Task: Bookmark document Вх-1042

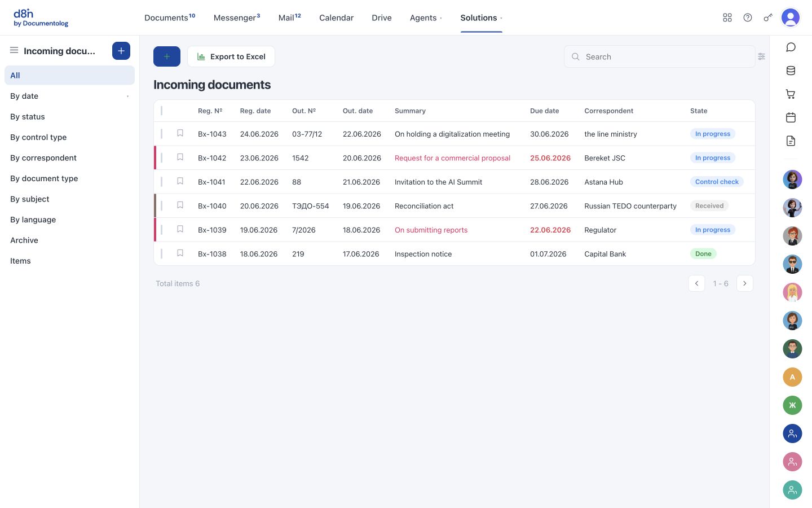Action: pyautogui.click(x=180, y=157)
